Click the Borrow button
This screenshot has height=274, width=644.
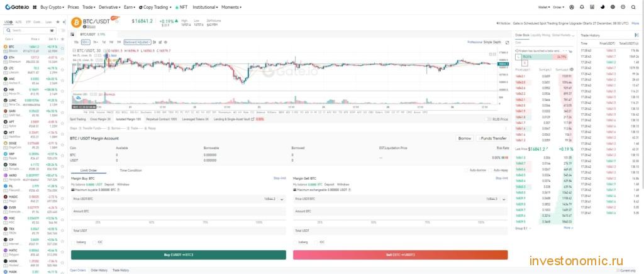coord(465,139)
